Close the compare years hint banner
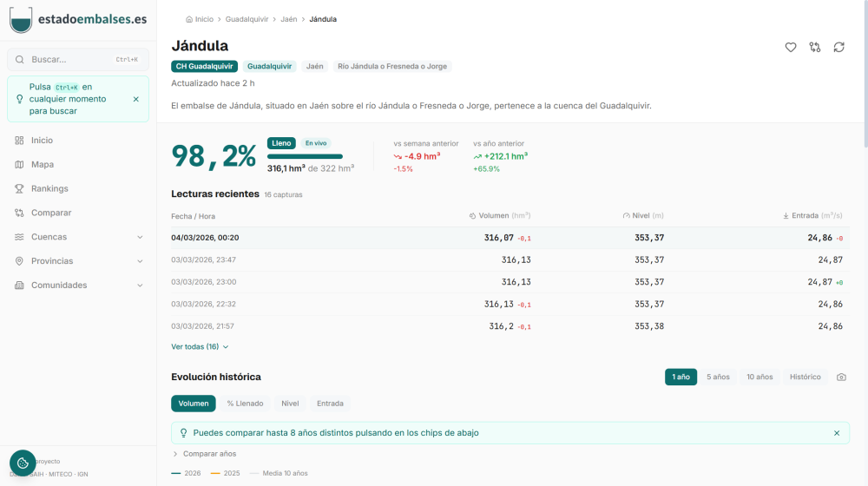Screen dimensions: 868x486 [x=837, y=433]
